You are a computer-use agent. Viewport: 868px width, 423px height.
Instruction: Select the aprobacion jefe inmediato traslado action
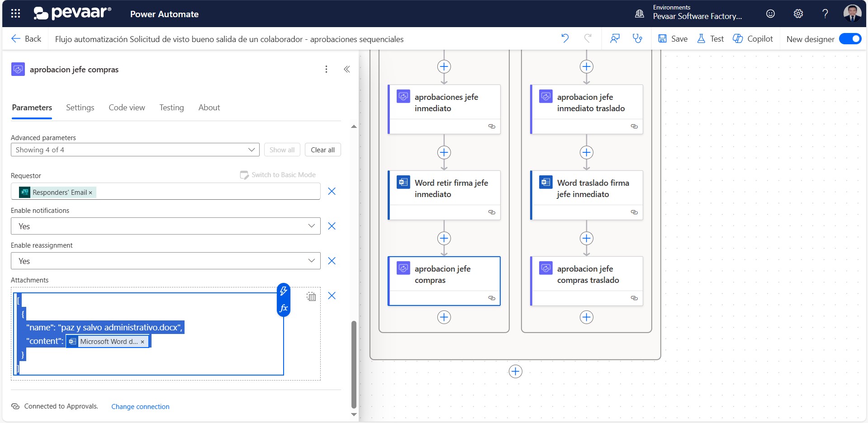point(587,109)
